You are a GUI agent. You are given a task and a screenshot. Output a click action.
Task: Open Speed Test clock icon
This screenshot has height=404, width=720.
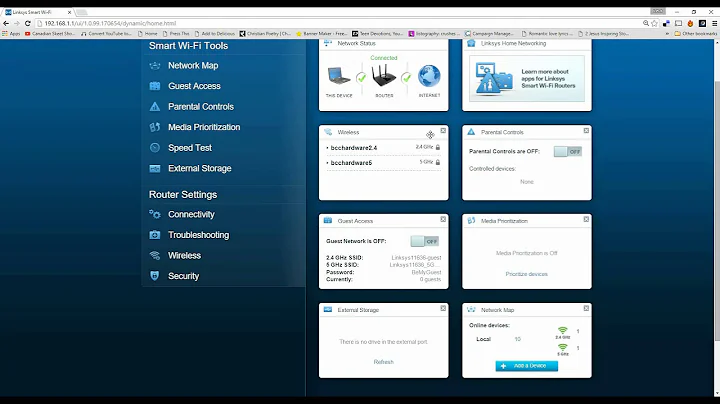(x=155, y=148)
